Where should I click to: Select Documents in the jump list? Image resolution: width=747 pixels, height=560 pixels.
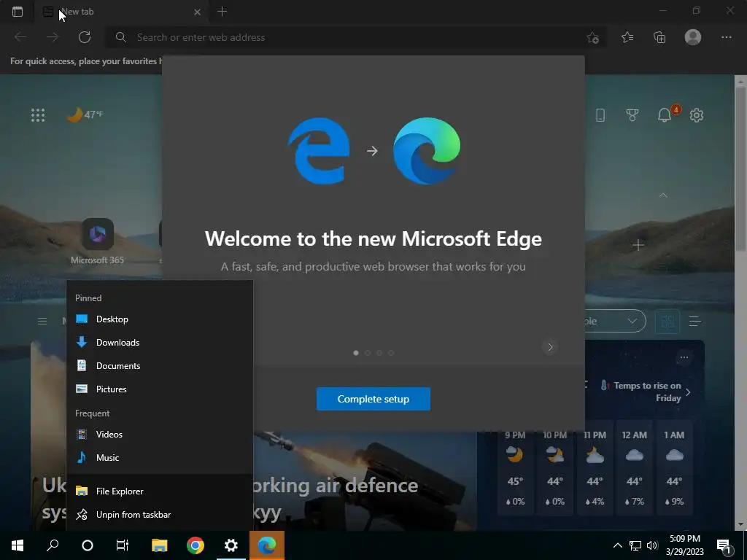point(160,366)
